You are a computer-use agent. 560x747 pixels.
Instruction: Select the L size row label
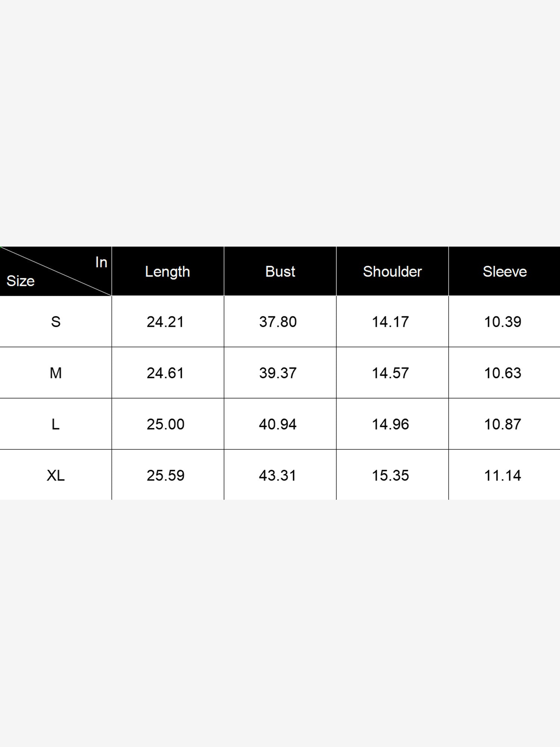pyautogui.click(x=56, y=424)
